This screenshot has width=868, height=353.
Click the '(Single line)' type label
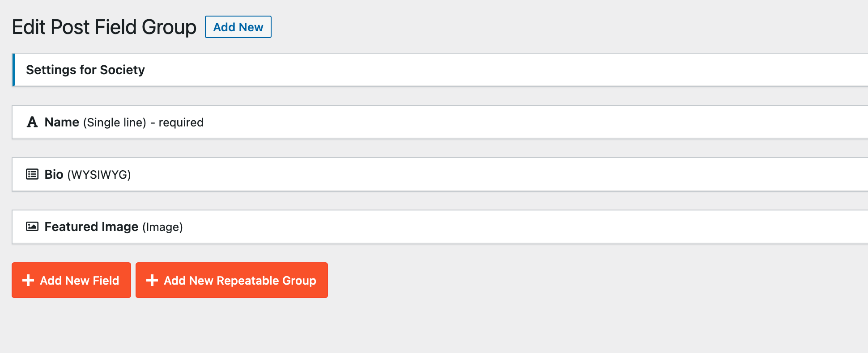coord(115,122)
